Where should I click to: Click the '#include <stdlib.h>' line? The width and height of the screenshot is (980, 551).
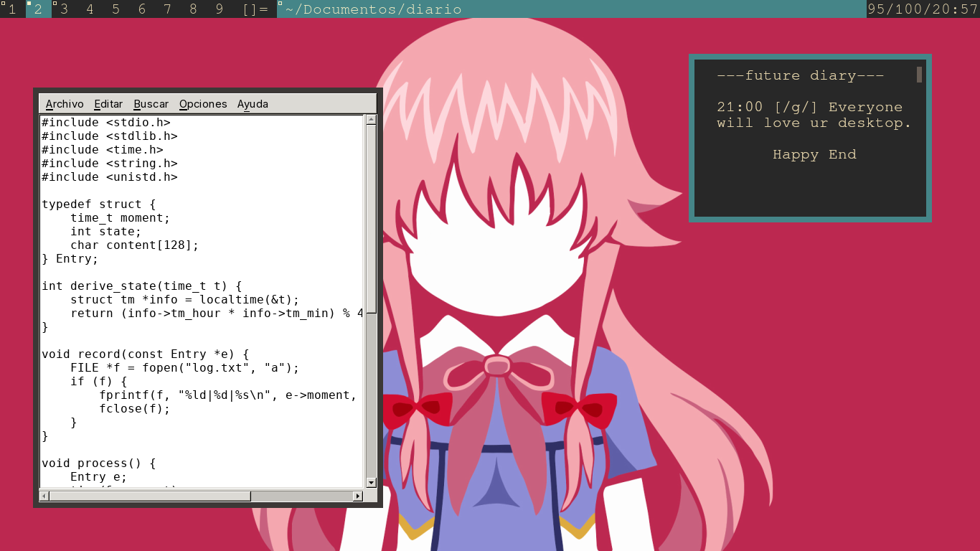point(110,136)
